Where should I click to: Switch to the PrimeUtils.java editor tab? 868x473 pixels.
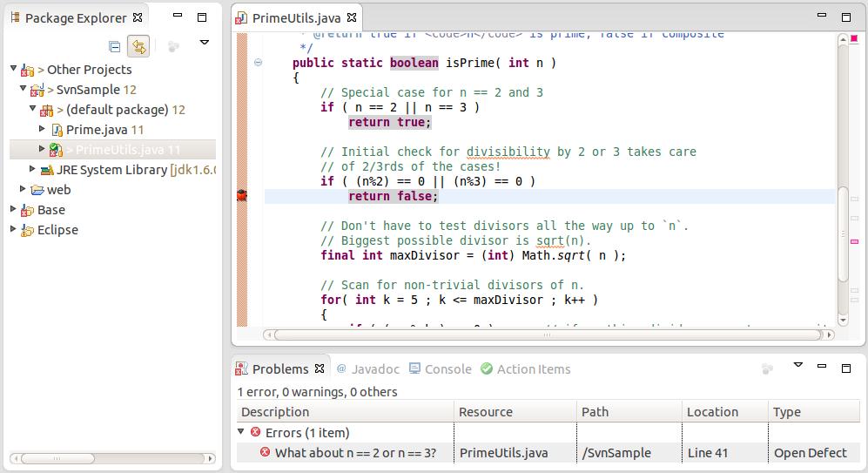pyautogui.click(x=296, y=18)
